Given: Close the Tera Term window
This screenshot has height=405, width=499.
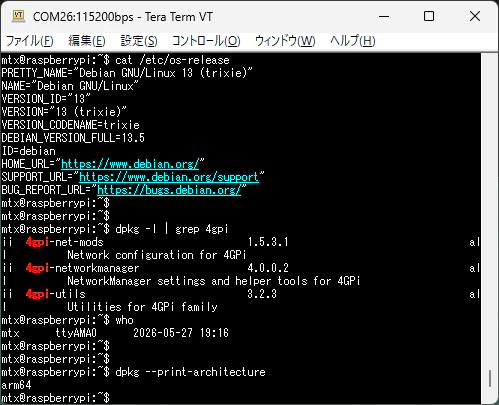Looking at the screenshot, I should point(475,16).
